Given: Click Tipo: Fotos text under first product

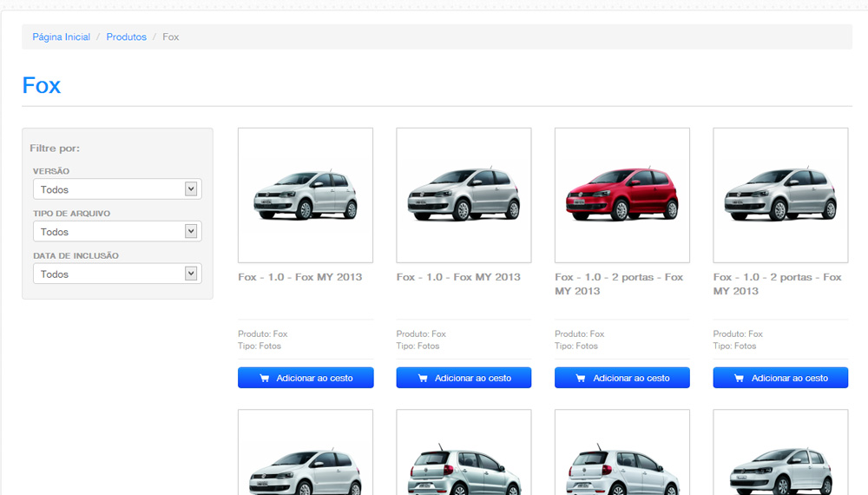Looking at the screenshot, I should point(260,346).
